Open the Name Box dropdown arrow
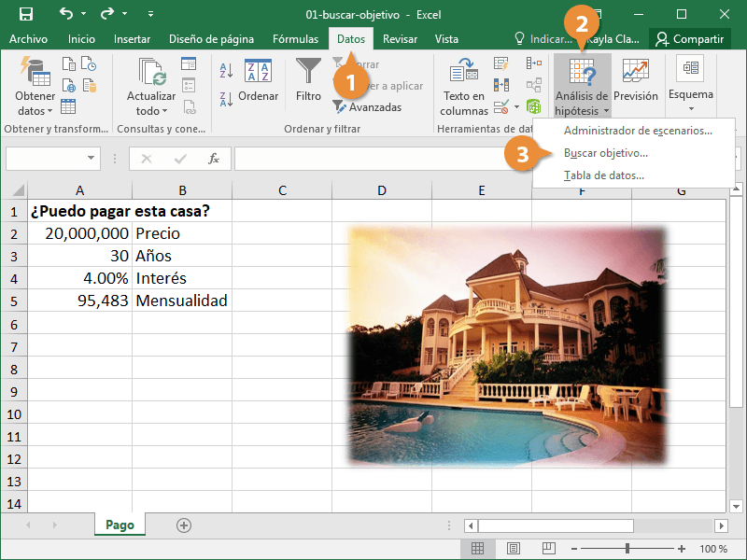The image size is (747, 560). click(91, 159)
